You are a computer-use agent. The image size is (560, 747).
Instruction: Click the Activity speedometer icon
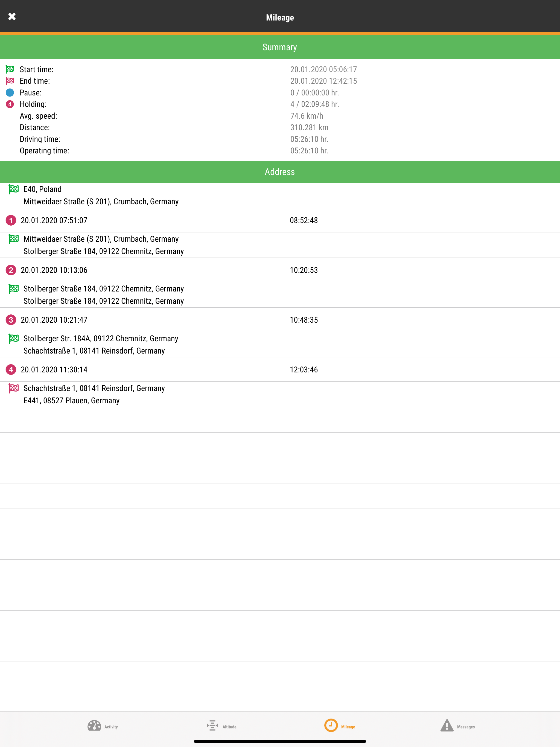(x=94, y=725)
